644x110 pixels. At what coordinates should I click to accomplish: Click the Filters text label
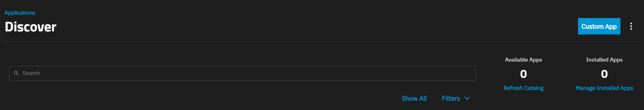pos(451,98)
